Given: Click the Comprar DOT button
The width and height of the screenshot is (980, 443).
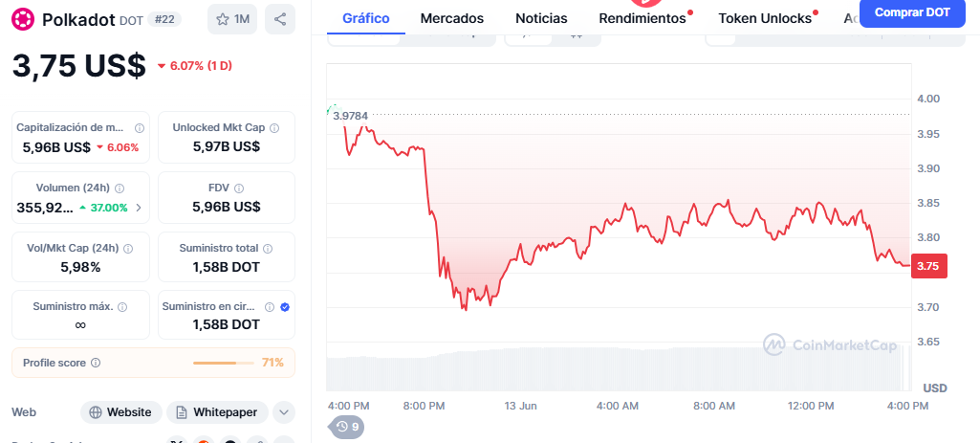Looking at the screenshot, I should (x=912, y=12).
